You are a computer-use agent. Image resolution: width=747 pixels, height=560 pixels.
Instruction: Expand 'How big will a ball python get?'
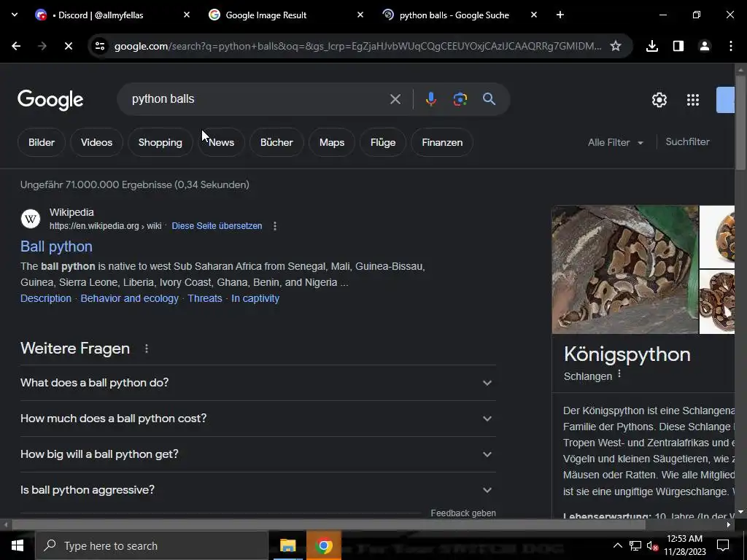point(258,454)
